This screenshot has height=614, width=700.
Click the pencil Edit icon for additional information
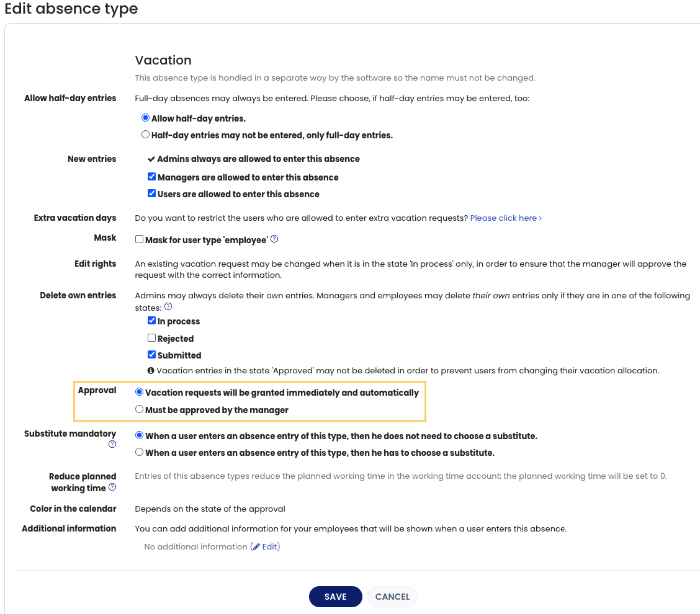[x=256, y=546]
